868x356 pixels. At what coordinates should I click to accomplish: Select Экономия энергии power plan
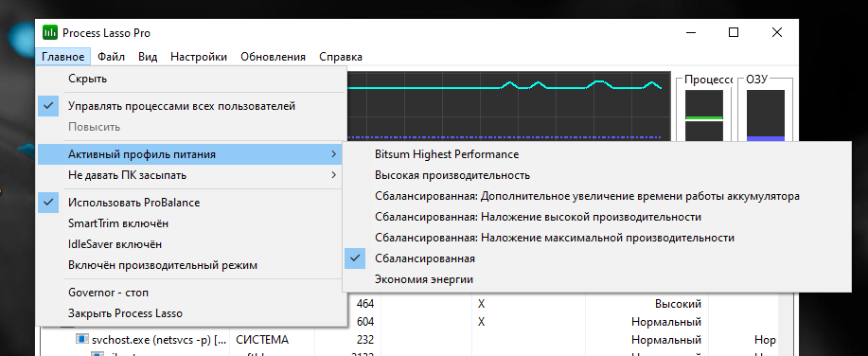point(596,279)
